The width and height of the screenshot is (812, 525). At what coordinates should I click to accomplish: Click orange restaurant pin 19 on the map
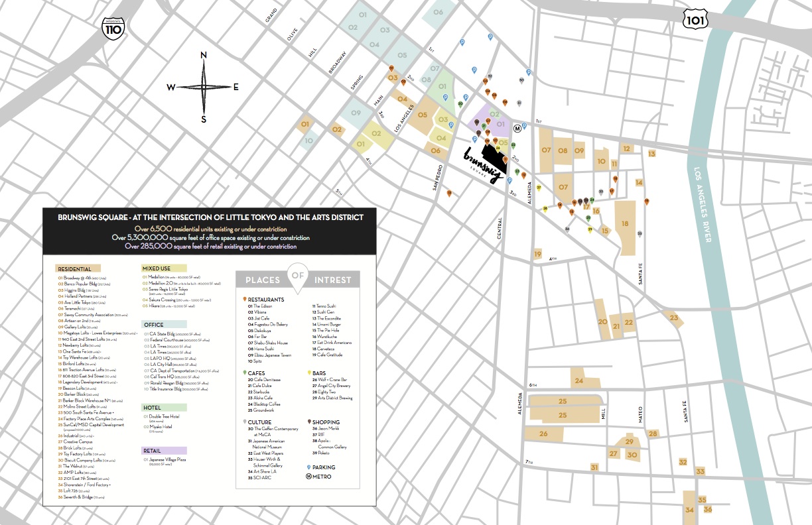pos(647,202)
